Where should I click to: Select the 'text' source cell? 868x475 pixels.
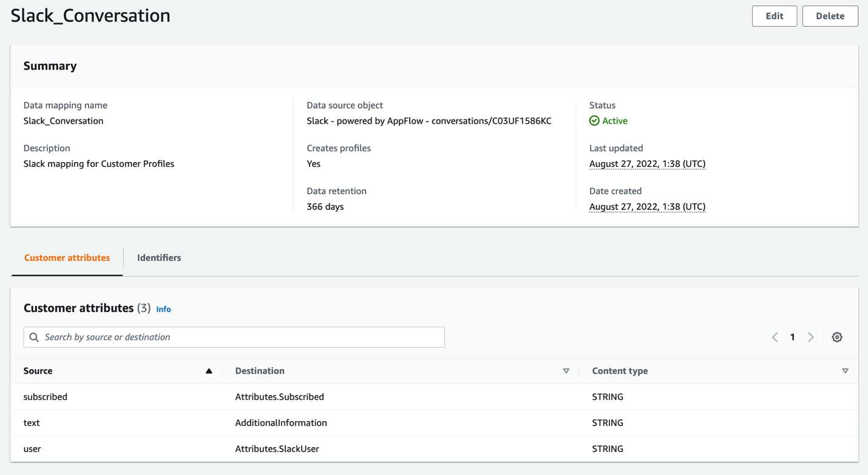[x=32, y=423]
